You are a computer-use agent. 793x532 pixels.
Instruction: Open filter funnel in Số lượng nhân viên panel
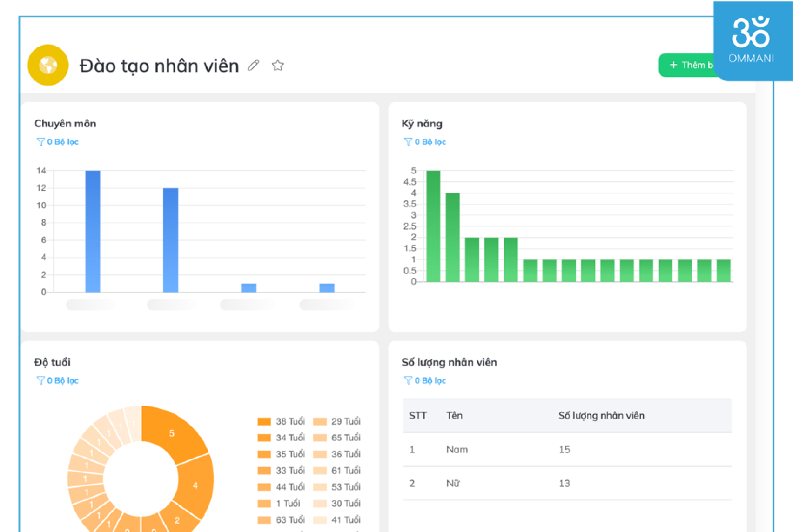point(408,380)
